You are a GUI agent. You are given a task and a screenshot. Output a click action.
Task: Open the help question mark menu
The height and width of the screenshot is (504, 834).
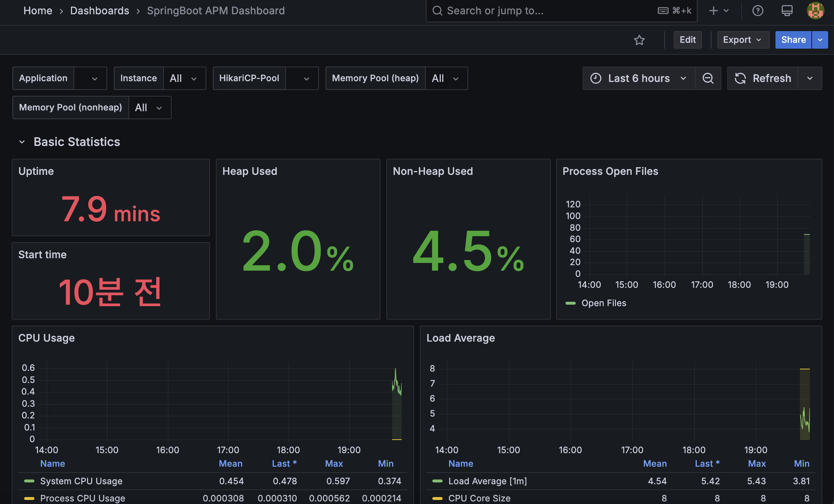tap(758, 11)
